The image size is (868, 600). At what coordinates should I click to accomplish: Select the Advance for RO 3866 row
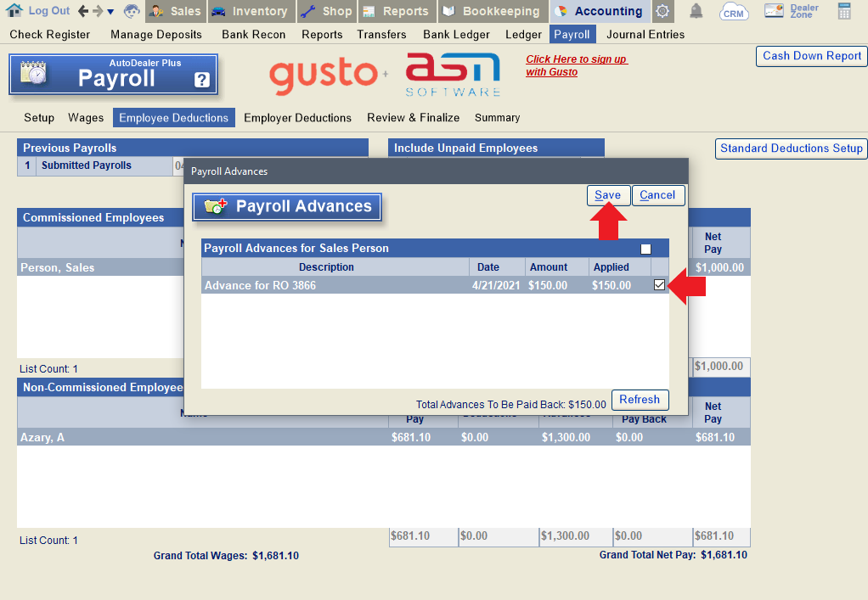(x=435, y=285)
